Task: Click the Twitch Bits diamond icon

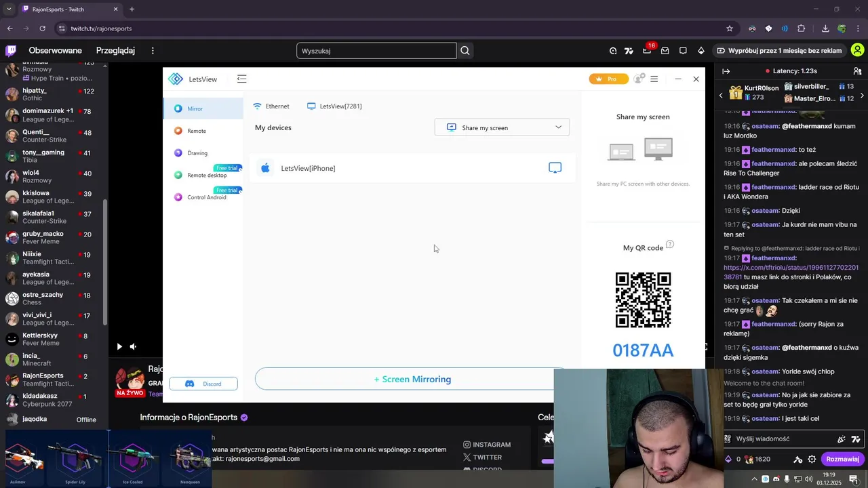Action: (x=701, y=50)
